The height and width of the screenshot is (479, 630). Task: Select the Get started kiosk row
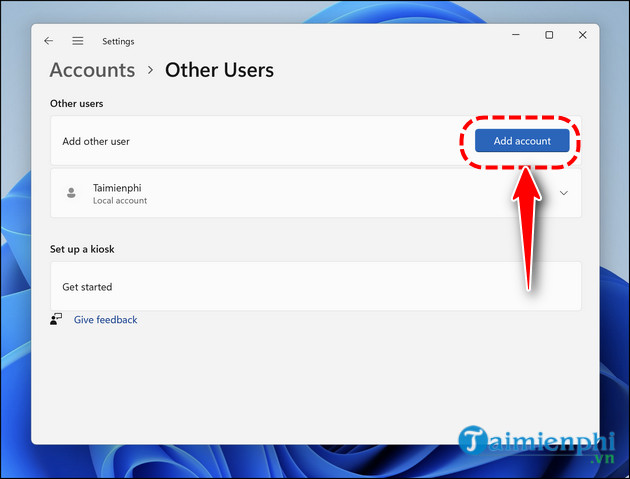tap(316, 287)
